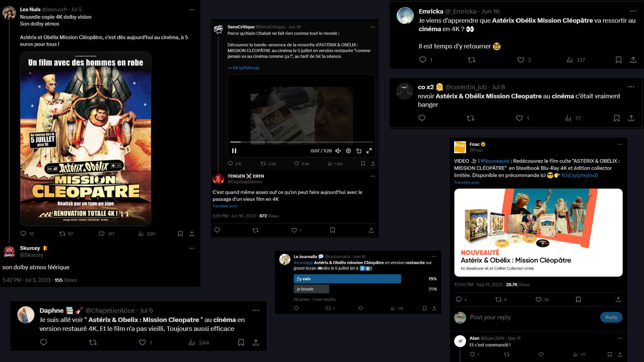Open more options menu on Emricka tweet
This screenshot has height=362, width=644.
[x=633, y=11]
